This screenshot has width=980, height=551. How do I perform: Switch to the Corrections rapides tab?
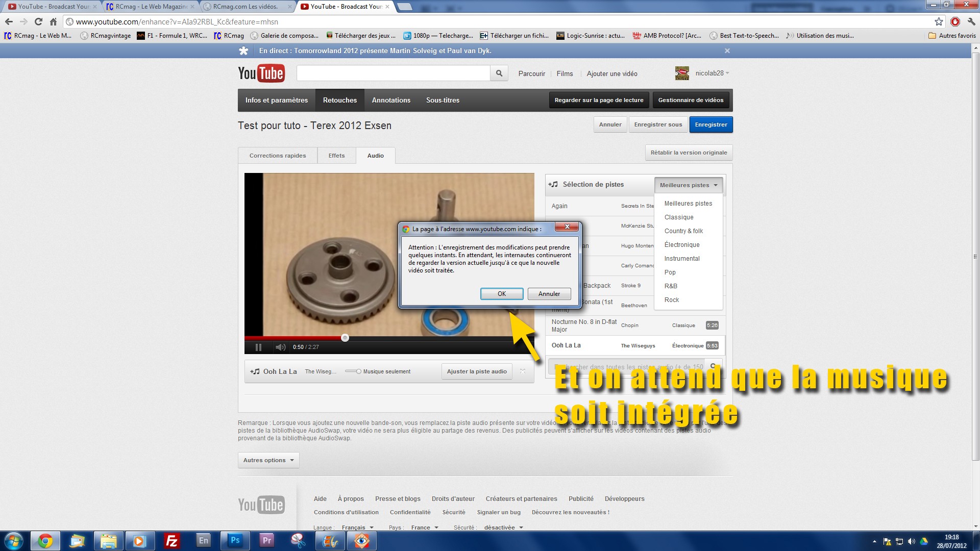click(278, 156)
